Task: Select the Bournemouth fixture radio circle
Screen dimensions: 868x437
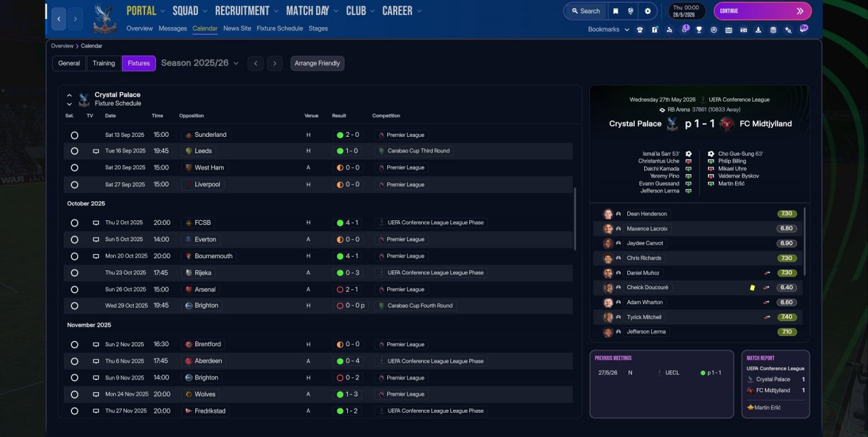Action: coord(75,257)
